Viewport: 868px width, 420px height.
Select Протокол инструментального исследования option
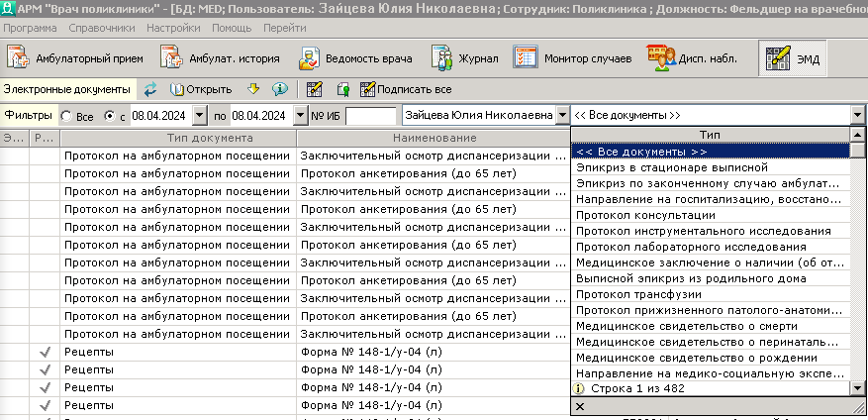[x=711, y=231]
